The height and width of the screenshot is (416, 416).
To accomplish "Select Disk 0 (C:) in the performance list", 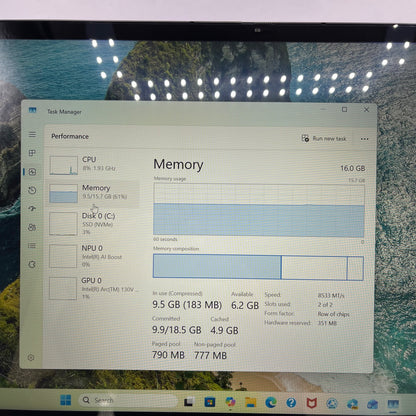I will pyautogui.click(x=93, y=224).
